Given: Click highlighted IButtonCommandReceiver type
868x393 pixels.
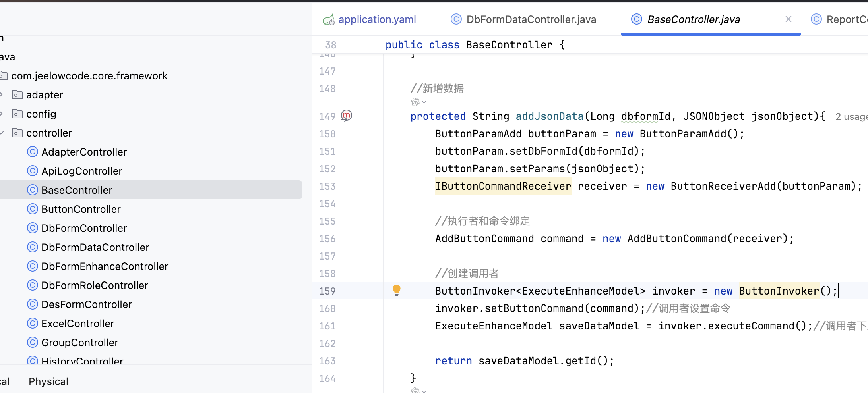Looking at the screenshot, I should point(503,186).
